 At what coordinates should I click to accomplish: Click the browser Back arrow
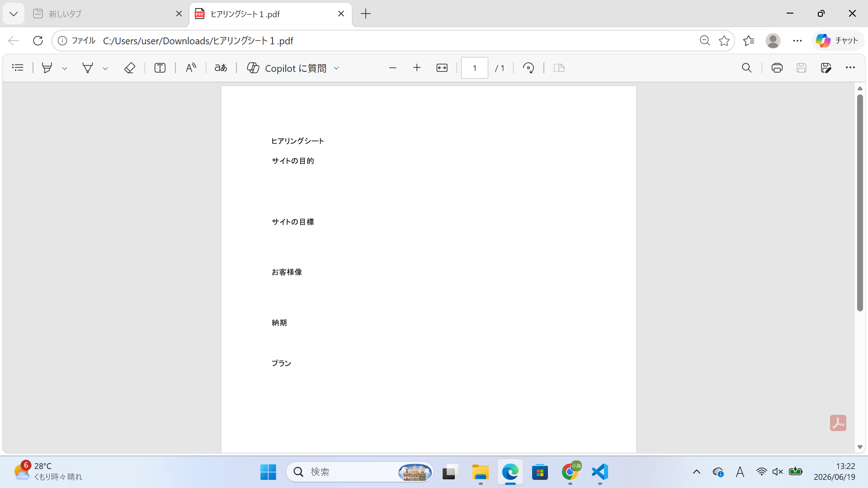point(14,41)
